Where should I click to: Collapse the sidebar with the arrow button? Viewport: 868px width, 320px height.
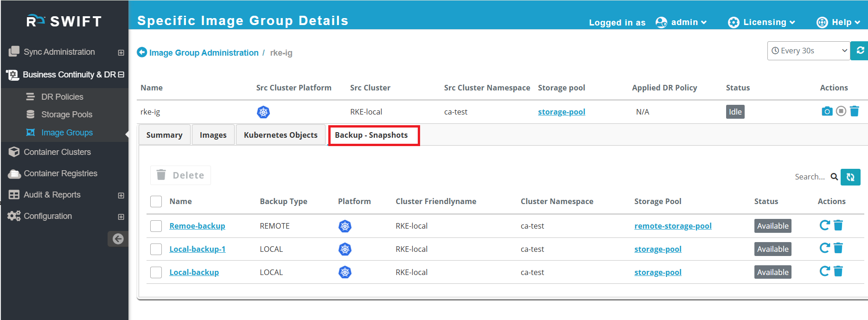(x=118, y=239)
